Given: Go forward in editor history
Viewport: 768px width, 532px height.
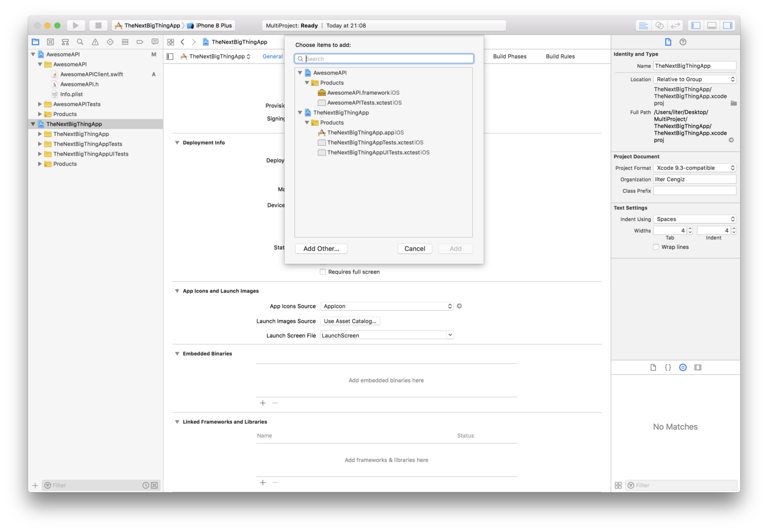Looking at the screenshot, I should [x=193, y=42].
